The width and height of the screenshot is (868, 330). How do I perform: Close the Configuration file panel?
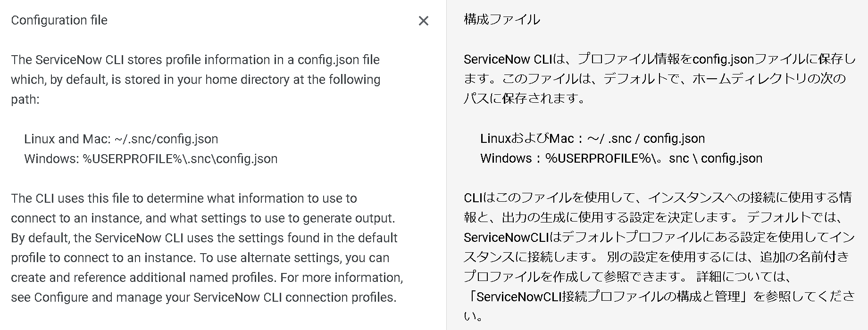click(423, 21)
